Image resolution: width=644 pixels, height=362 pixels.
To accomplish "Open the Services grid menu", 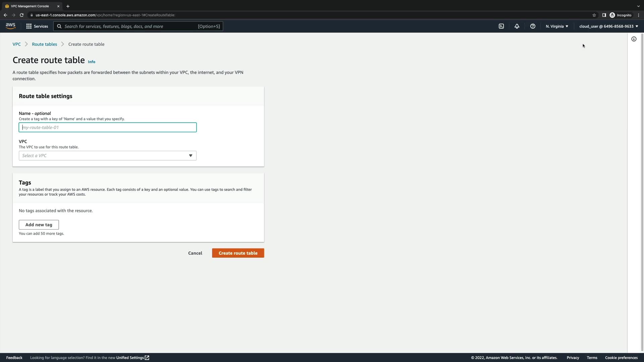I will coord(37,26).
